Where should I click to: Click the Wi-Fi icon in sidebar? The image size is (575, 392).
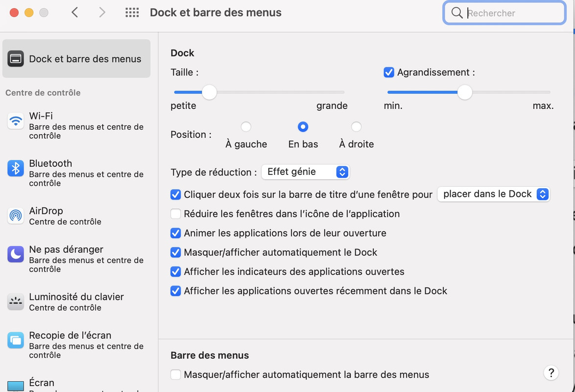16,121
